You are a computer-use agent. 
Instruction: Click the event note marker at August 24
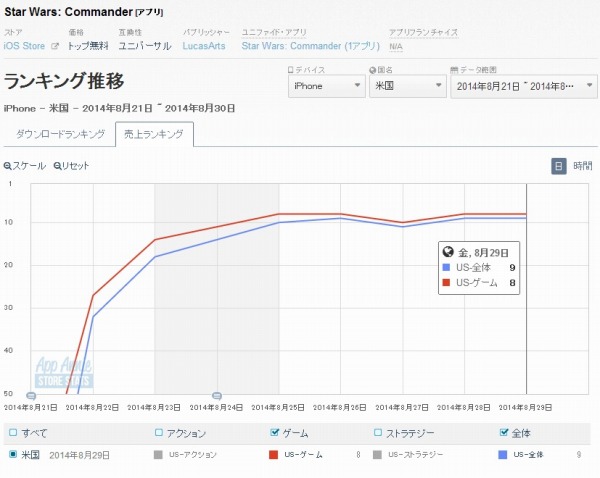click(217, 395)
